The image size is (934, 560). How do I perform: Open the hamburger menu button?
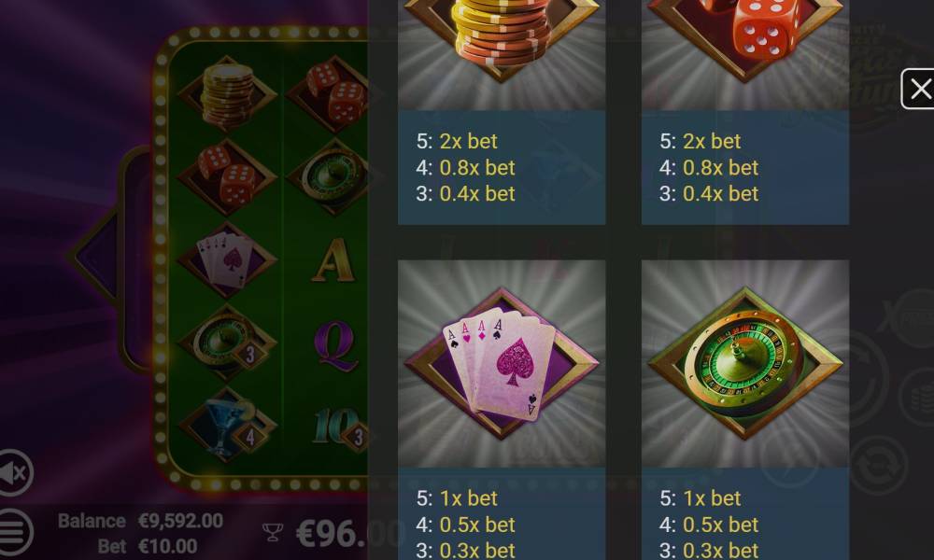pyautogui.click(x=14, y=531)
